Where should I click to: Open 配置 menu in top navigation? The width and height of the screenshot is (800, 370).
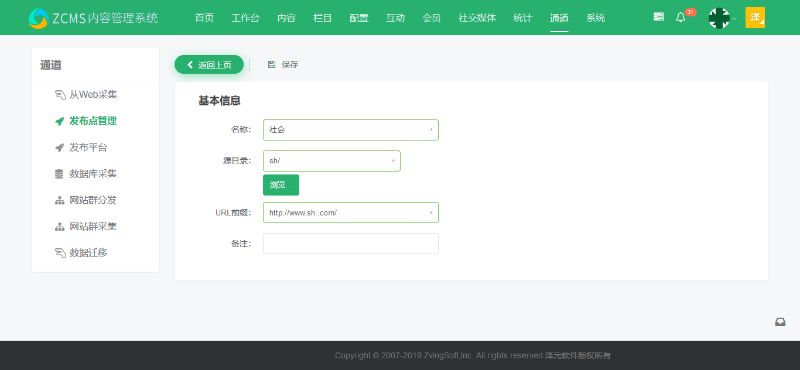click(359, 18)
